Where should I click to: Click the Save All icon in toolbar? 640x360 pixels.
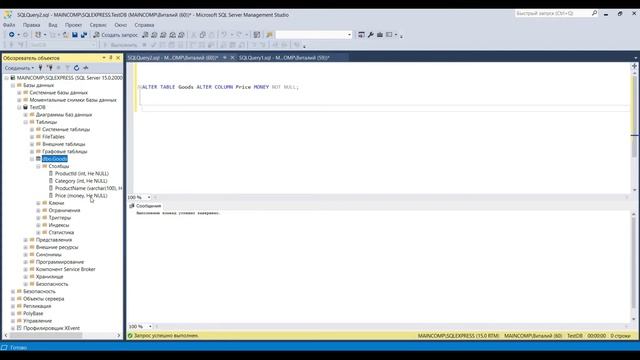point(84,35)
